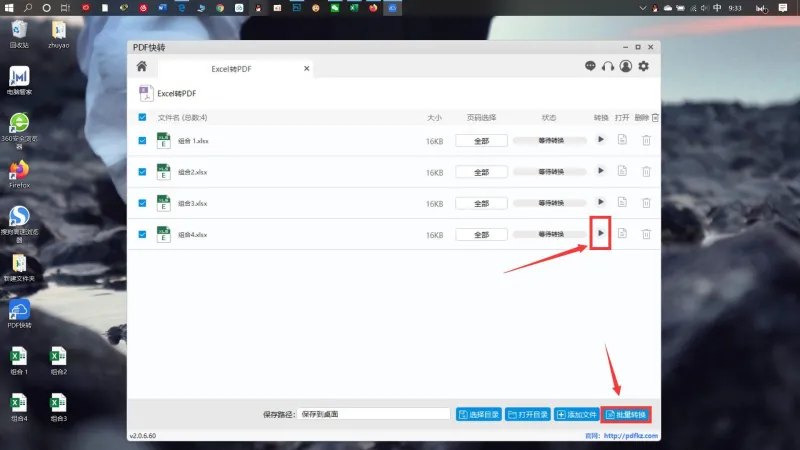This screenshot has width=800, height=450.
Task: Click file name 组合4.xlsx in the list
Action: [192, 235]
